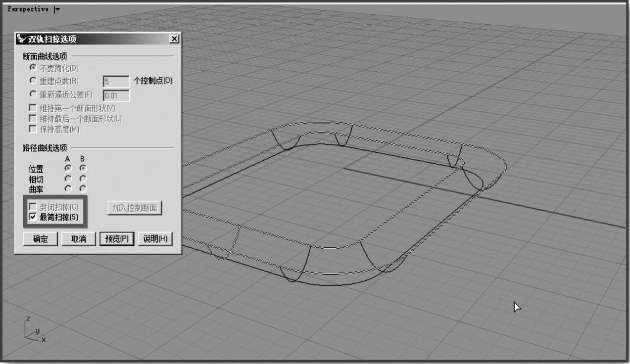Open the Perspective viewport dropdown arrow
This screenshot has height=364, width=630.
tap(57, 9)
